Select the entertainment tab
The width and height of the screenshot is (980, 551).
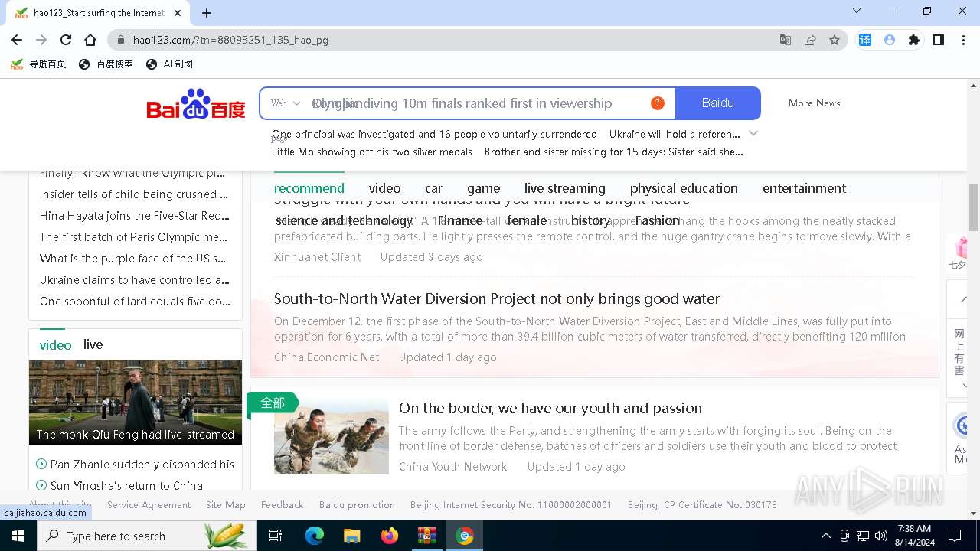click(x=805, y=188)
